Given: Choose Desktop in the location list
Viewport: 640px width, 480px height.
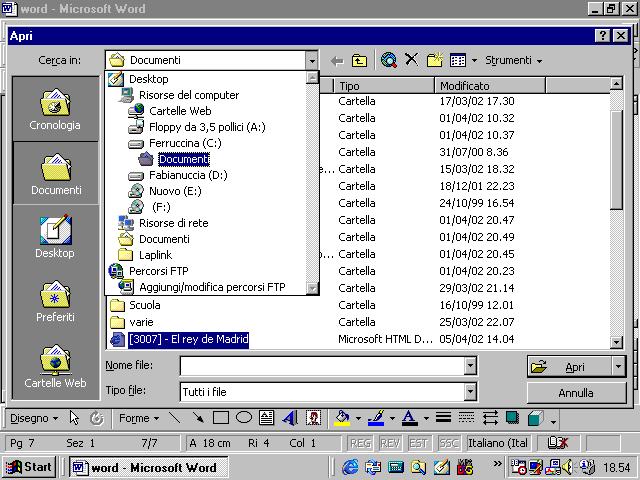Looking at the screenshot, I should [149, 79].
